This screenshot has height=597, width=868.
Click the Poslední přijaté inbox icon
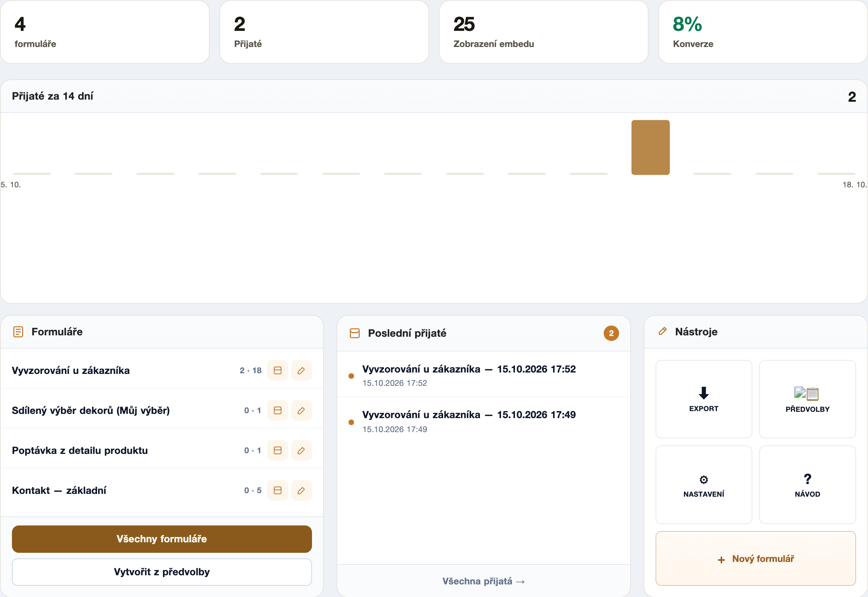click(354, 333)
